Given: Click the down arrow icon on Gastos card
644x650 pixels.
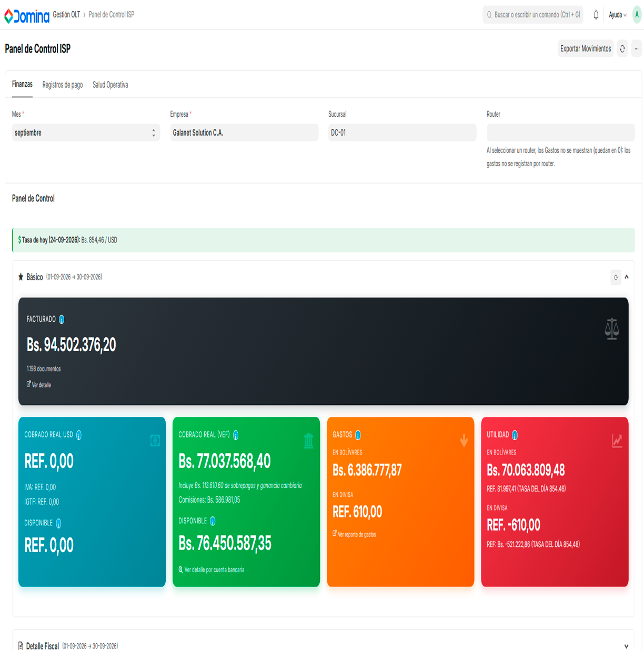Looking at the screenshot, I should pos(464,441).
